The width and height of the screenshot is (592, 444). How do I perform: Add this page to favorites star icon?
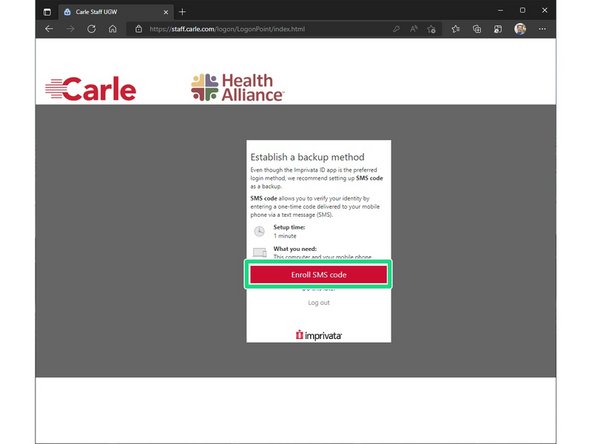click(431, 29)
